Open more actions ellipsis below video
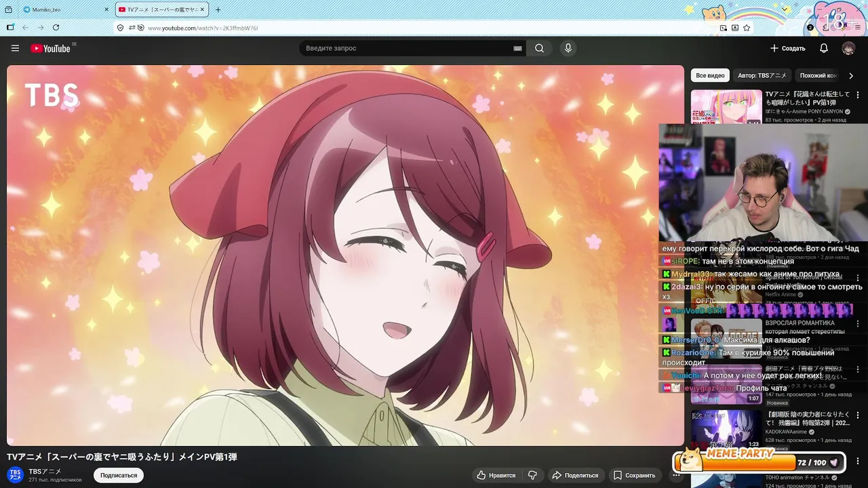The height and width of the screenshot is (488, 868). (676, 475)
